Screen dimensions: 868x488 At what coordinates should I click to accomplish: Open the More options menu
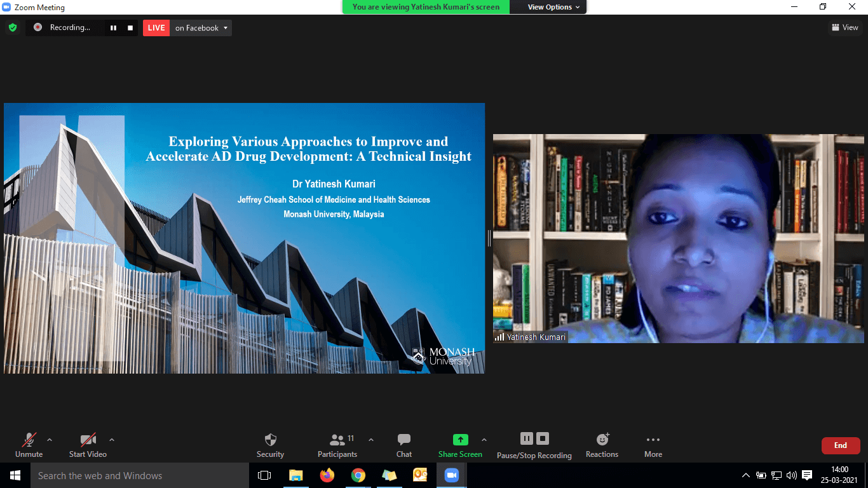pos(653,445)
